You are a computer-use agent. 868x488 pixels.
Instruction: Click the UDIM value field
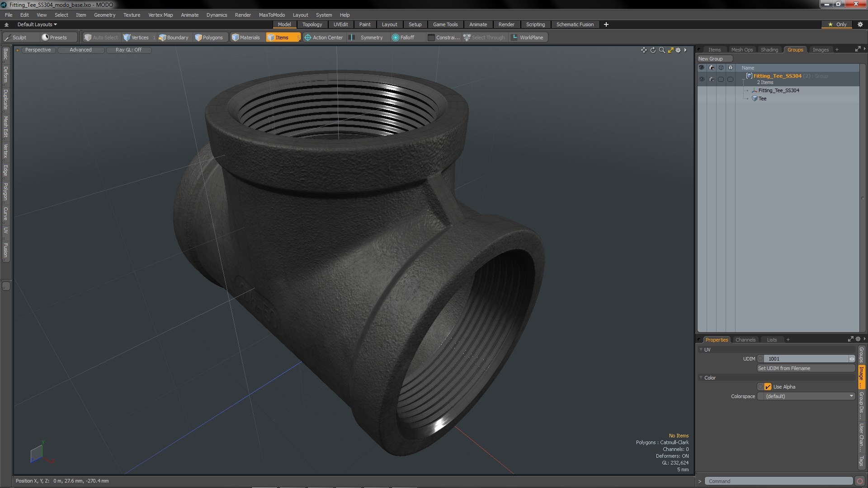click(806, 359)
